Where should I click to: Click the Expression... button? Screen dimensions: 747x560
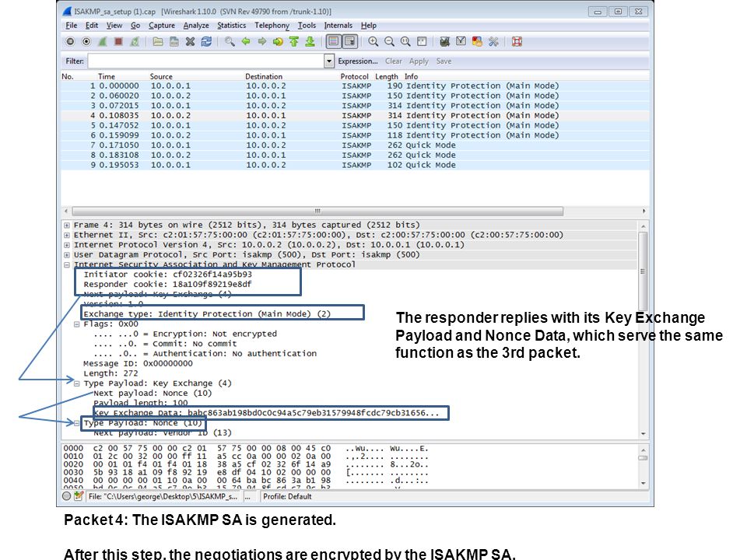pyautogui.click(x=358, y=61)
